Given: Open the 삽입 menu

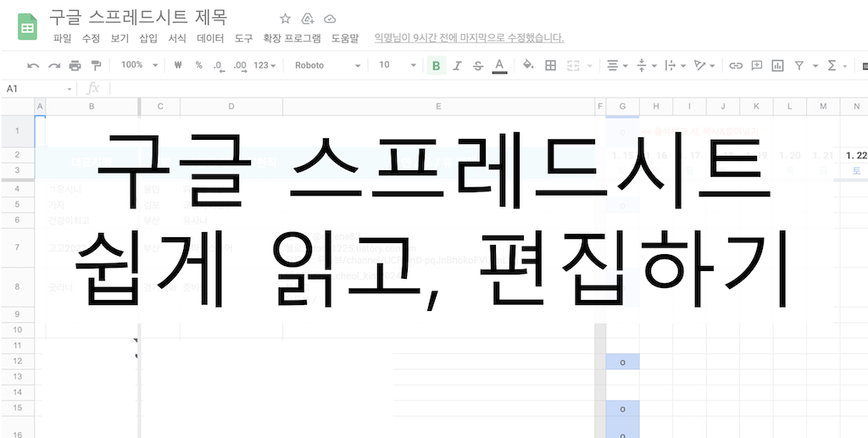Looking at the screenshot, I should [x=148, y=39].
